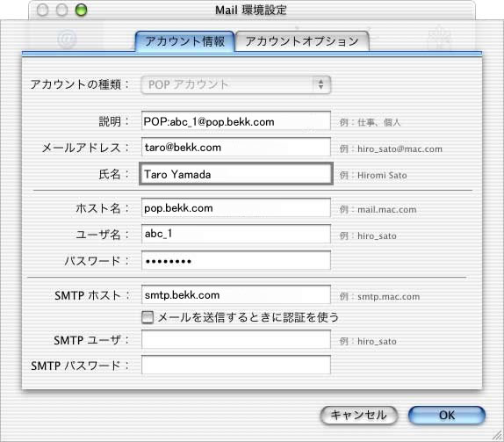The width and height of the screenshot is (504, 442).
Task: Focus the 氏名 field containing Taro Yamada
Action: [x=236, y=174]
